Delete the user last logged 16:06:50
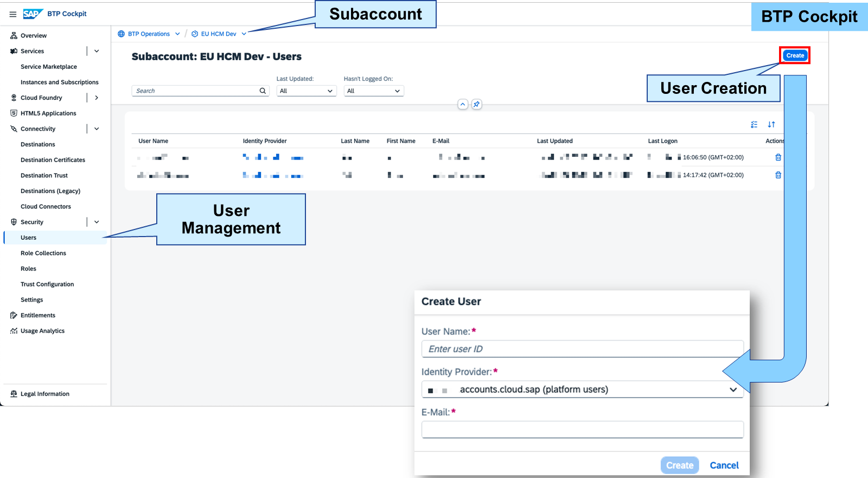Image resolution: width=868 pixels, height=478 pixels. coord(778,157)
